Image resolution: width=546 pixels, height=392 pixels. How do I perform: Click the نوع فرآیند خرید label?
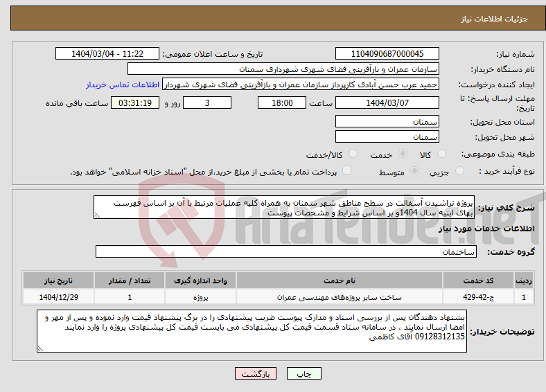coord(507,171)
